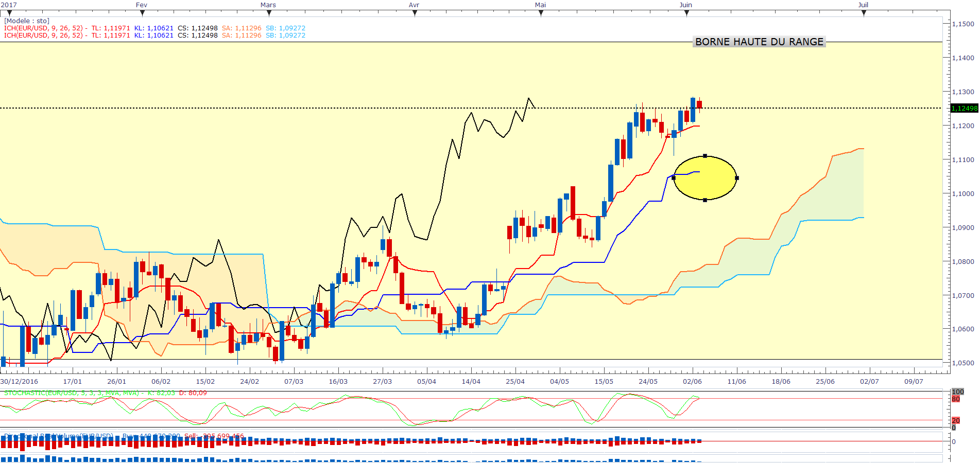Click the 02/06 date axis label

[693, 382]
